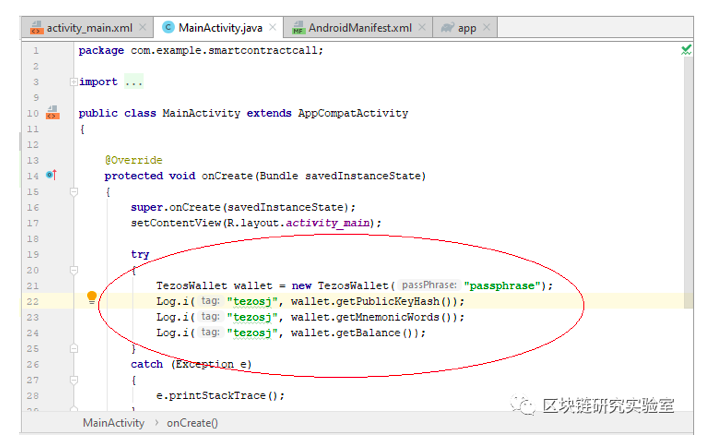Click the catch keyword on line 26
The height and width of the screenshot is (444, 706).
click(x=147, y=364)
